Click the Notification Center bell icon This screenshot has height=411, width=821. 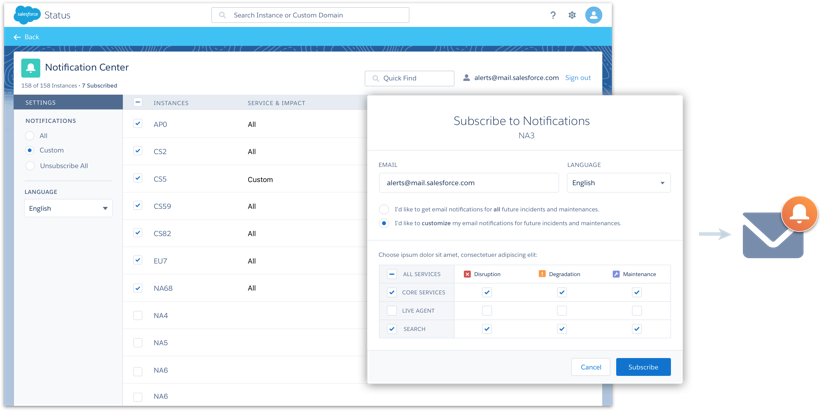(x=31, y=68)
